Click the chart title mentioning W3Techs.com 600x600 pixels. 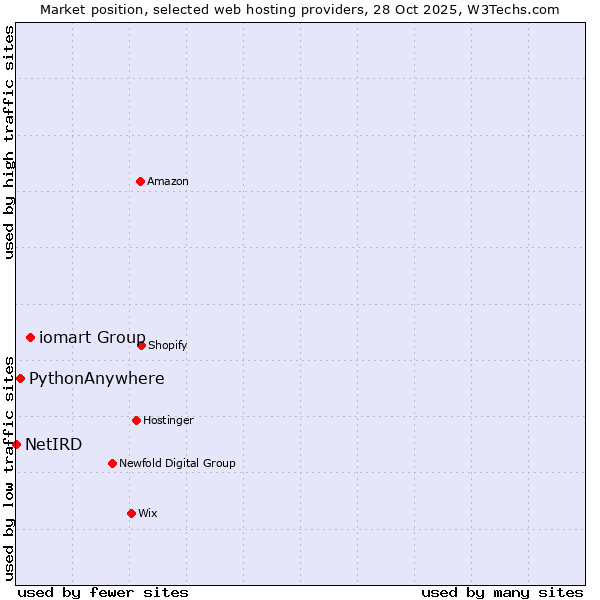click(x=300, y=9)
